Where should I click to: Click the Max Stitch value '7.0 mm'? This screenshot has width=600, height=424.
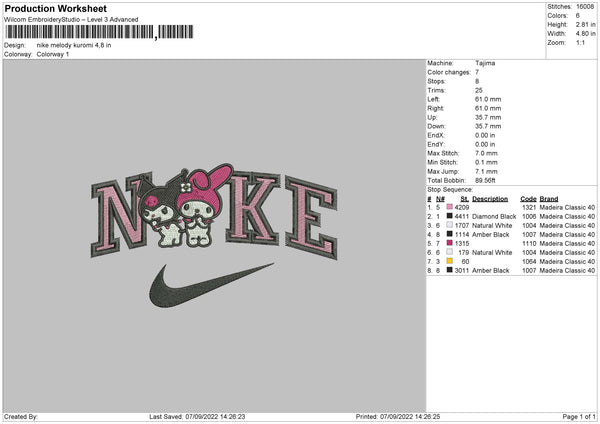coord(486,153)
